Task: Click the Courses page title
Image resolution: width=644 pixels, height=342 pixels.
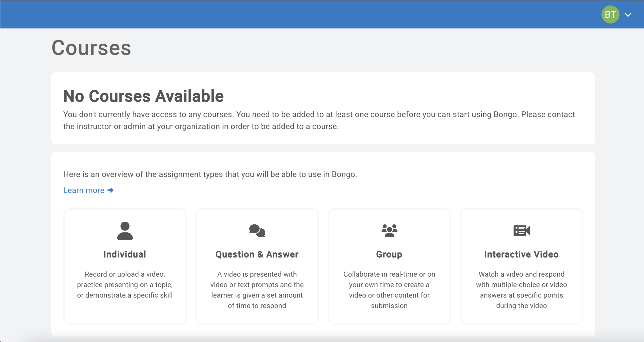Action: [x=91, y=48]
